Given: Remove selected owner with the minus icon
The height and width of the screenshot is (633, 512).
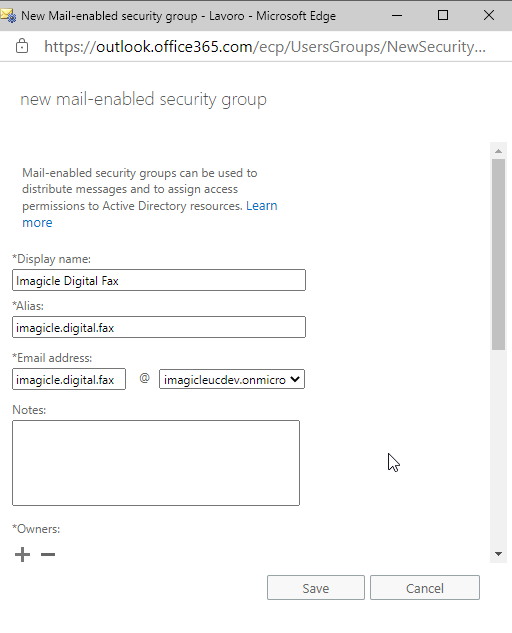Looking at the screenshot, I should [x=48, y=554].
